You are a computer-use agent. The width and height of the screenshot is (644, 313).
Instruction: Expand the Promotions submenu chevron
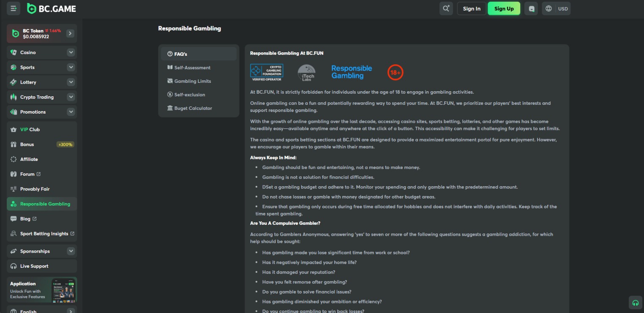click(71, 112)
